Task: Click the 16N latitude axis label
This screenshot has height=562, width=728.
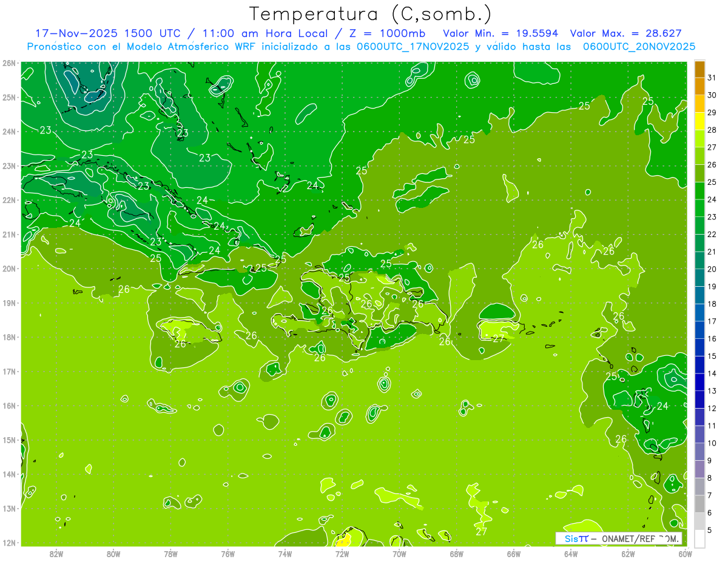Action: [x=9, y=406]
